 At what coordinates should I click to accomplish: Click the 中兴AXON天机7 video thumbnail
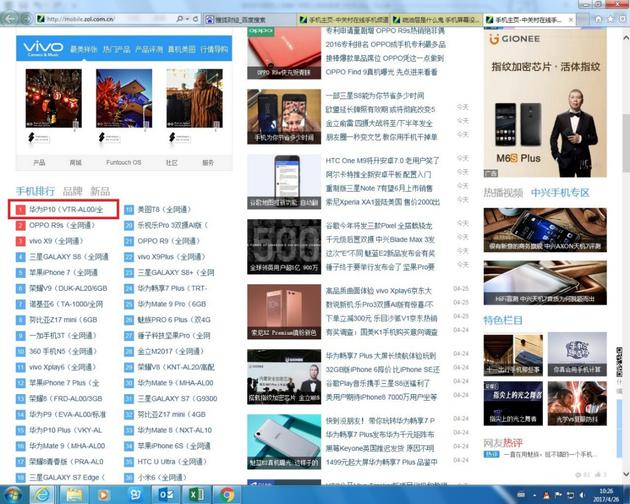coord(545,230)
